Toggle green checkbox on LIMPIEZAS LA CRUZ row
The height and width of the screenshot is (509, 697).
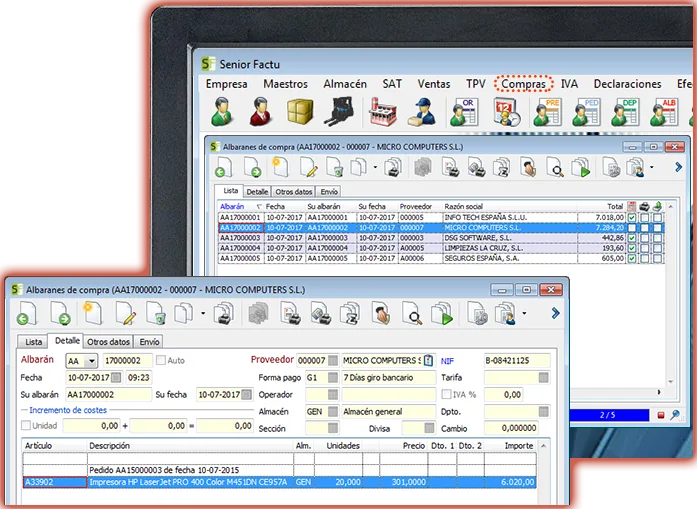[632, 248]
